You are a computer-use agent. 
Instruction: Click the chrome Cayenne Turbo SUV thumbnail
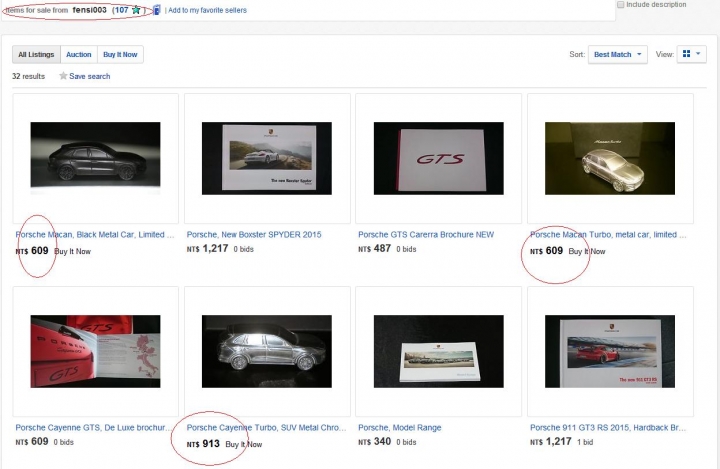pyautogui.click(x=267, y=351)
